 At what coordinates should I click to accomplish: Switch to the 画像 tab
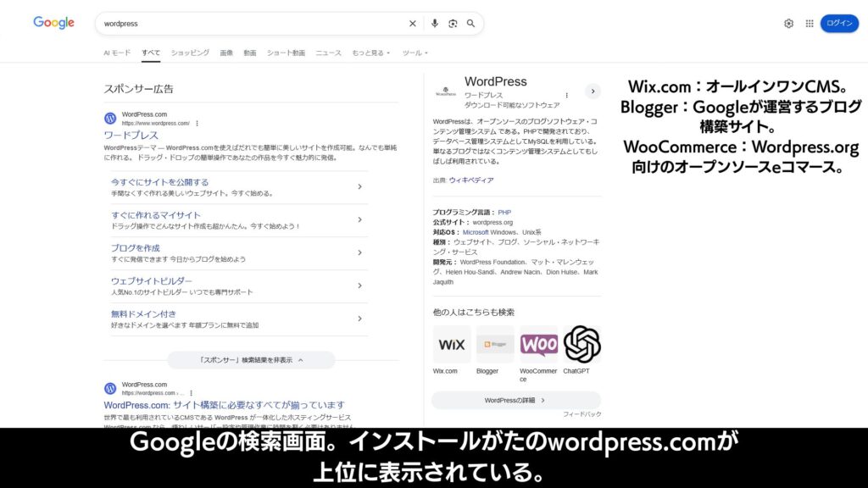point(226,53)
